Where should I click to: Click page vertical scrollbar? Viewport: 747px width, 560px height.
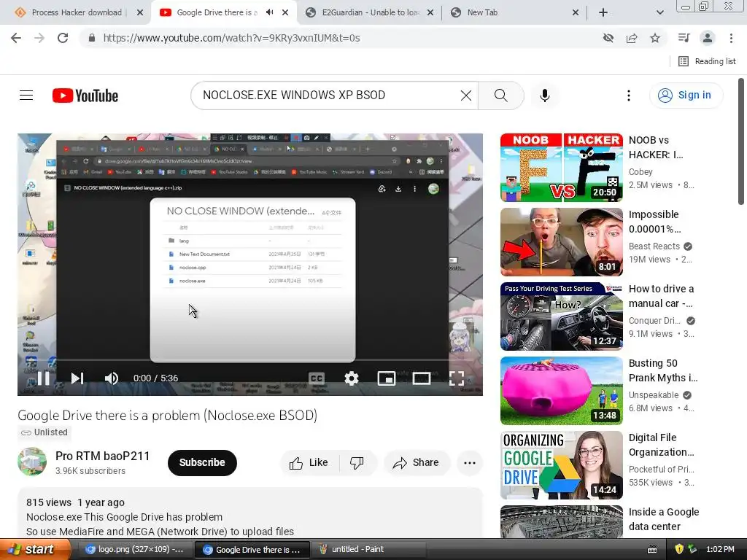(x=741, y=143)
